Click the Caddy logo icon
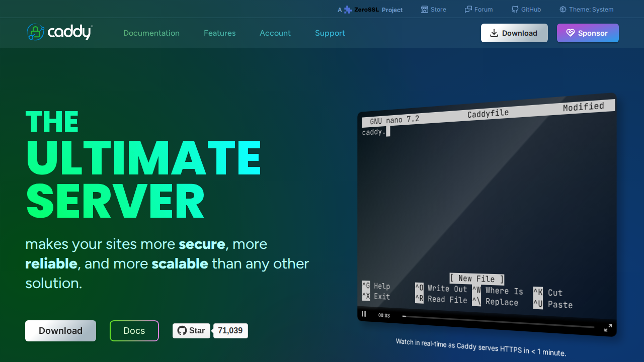 [x=35, y=32]
